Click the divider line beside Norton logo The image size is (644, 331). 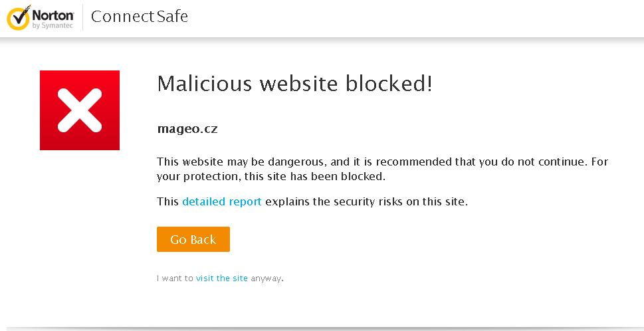[82, 17]
